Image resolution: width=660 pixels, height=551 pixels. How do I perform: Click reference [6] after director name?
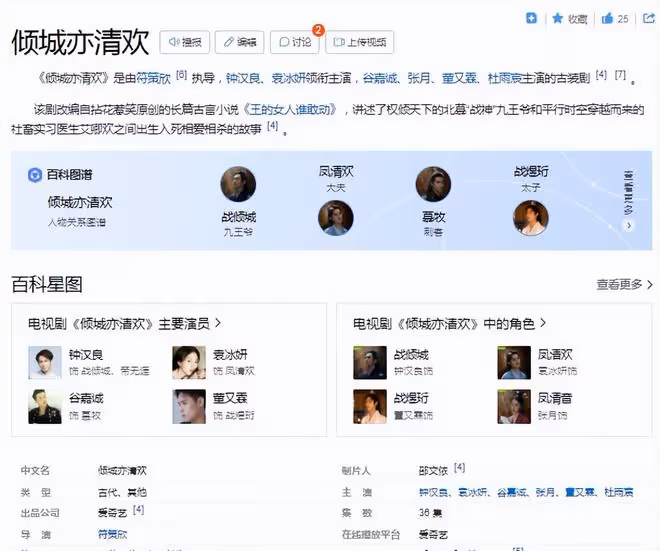pos(181,75)
